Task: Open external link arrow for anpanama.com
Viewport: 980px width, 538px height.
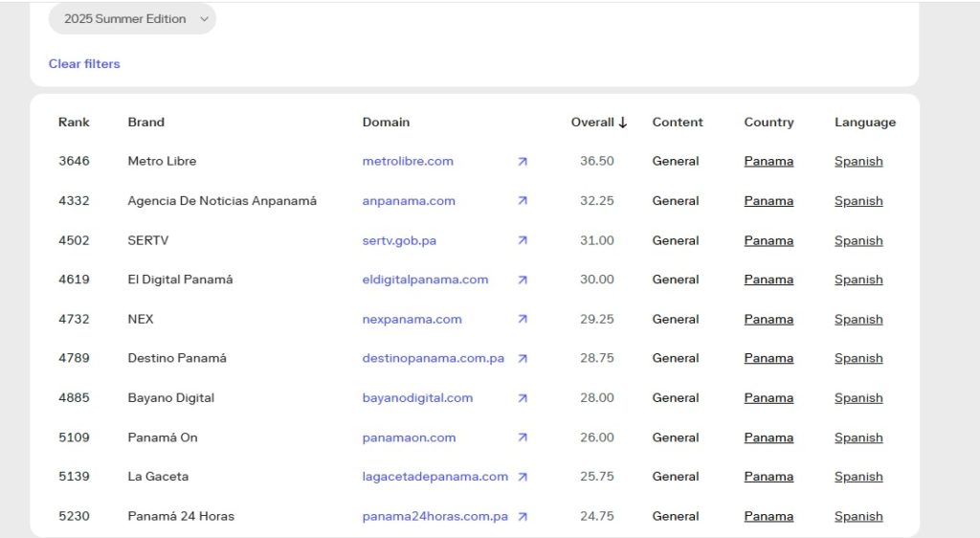Action: [x=523, y=201]
